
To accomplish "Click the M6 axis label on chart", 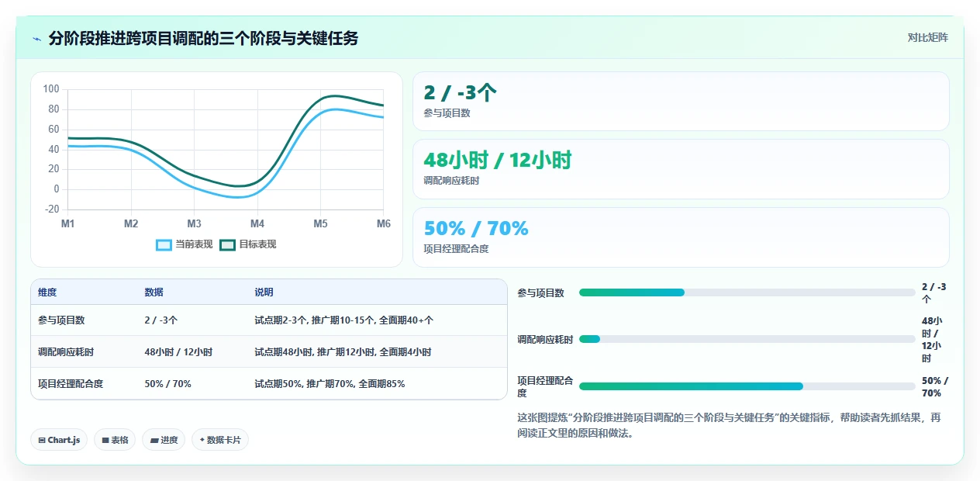I will coord(384,223).
